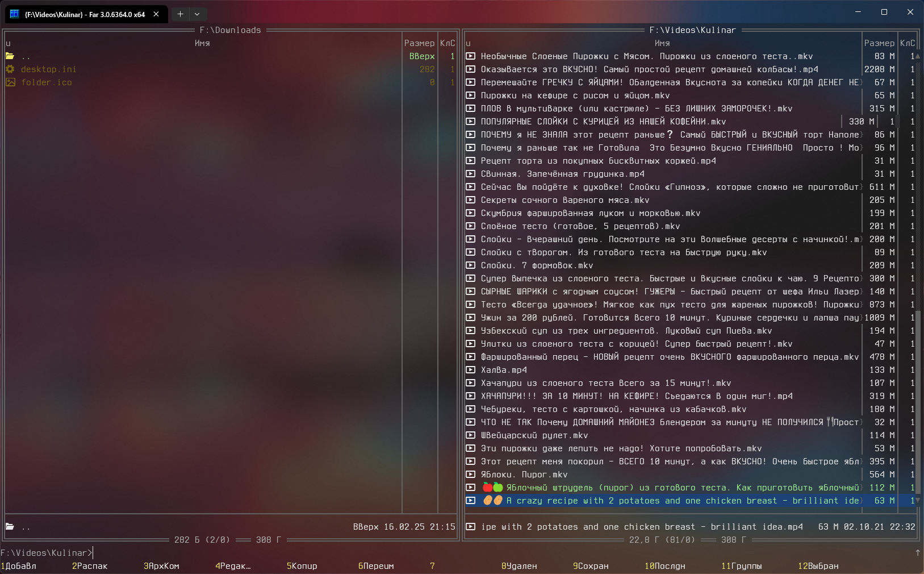Screen dimensions: 924x574
Task: Select the '{F:\Videos\Kulinar} - Far' terminal tab
Action: [x=85, y=14]
